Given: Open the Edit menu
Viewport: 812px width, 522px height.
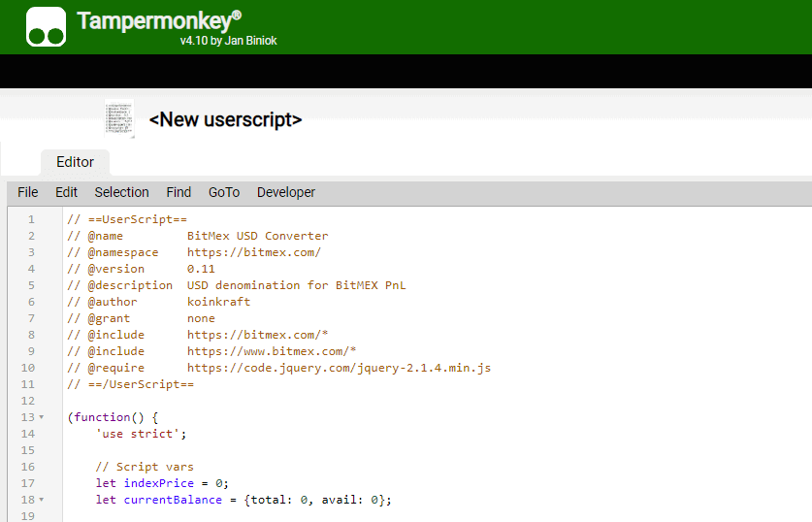Looking at the screenshot, I should [x=66, y=192].
